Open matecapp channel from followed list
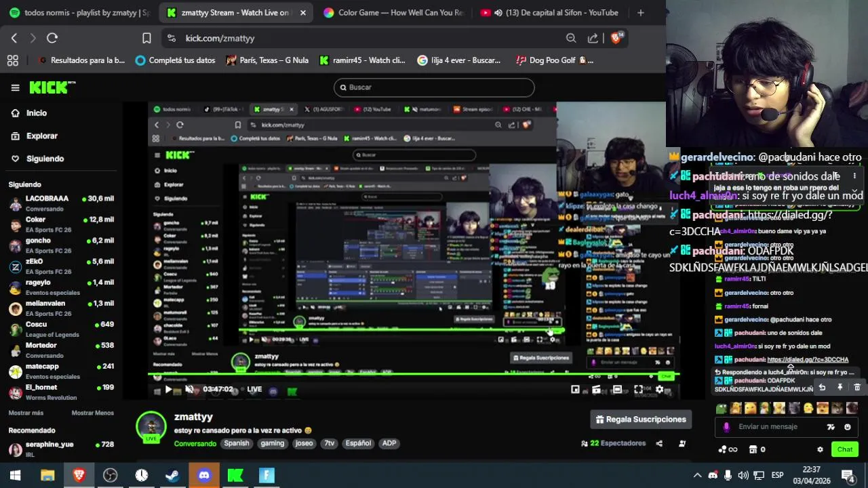 pos(61,371)
